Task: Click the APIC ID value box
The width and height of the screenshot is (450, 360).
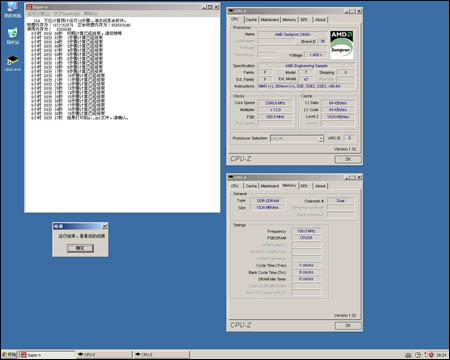Action: point(349,138)
